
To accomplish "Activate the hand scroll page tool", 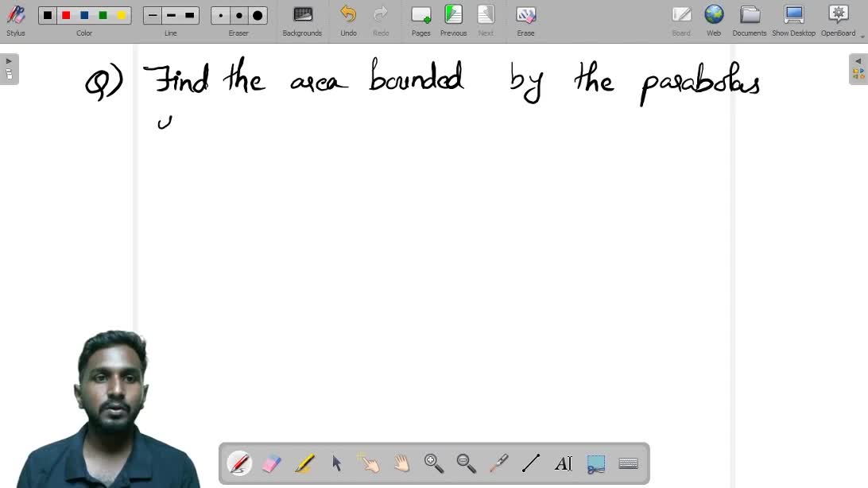I will click(x=401, y=463).
